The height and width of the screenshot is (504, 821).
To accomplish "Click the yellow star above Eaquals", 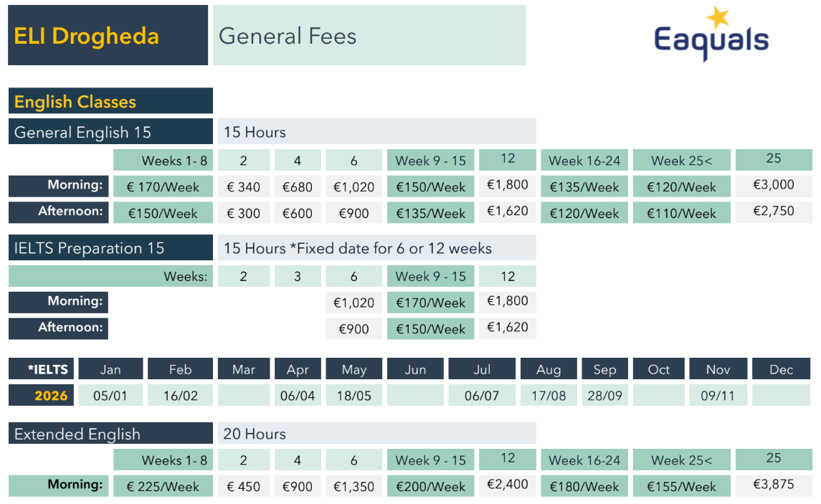I will pos(716,17).
